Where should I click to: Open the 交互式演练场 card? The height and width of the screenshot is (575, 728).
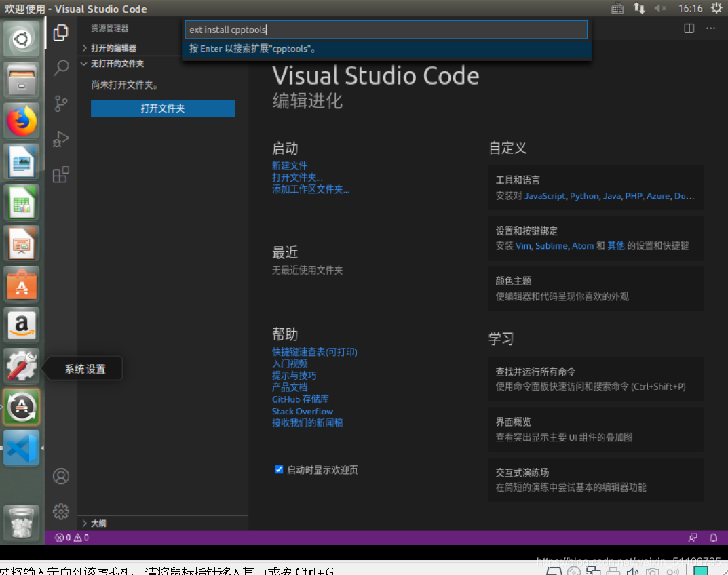pos(595,479)
